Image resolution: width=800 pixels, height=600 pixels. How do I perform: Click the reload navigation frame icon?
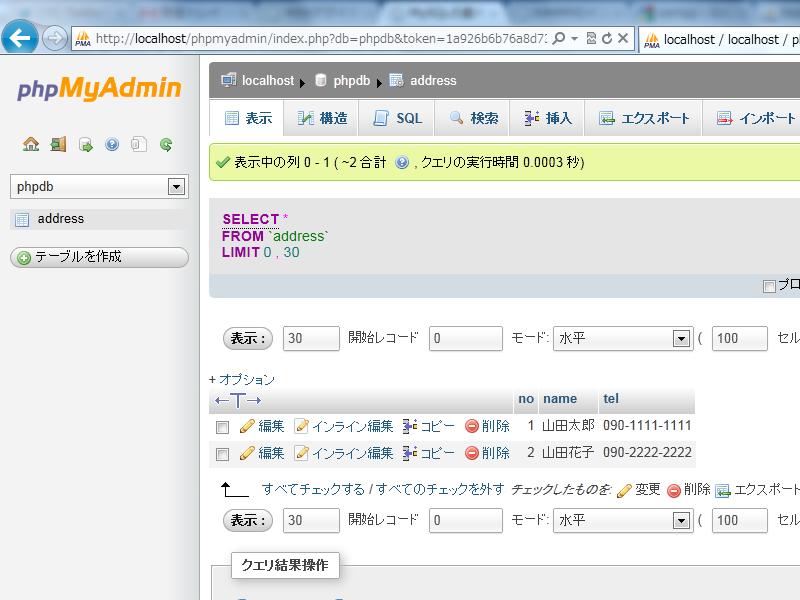point(166,144)
